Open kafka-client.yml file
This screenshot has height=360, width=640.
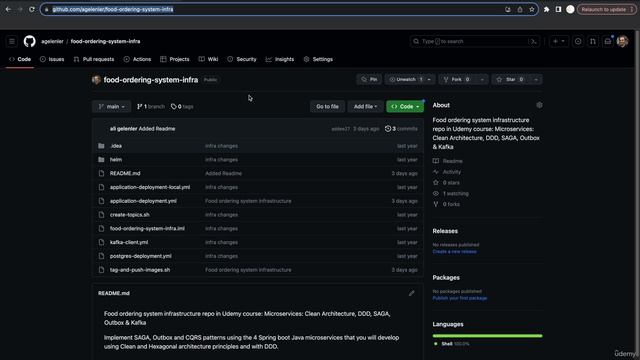click(x=129, y=242)
